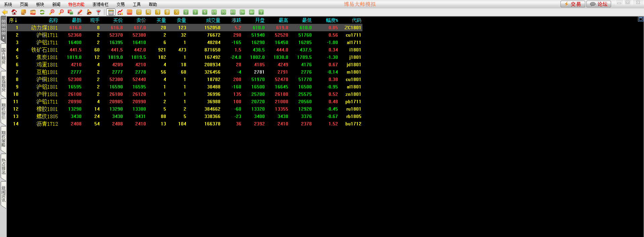Open the 特色功能 menu
The image size is (644, 237).
pos(76,4)
